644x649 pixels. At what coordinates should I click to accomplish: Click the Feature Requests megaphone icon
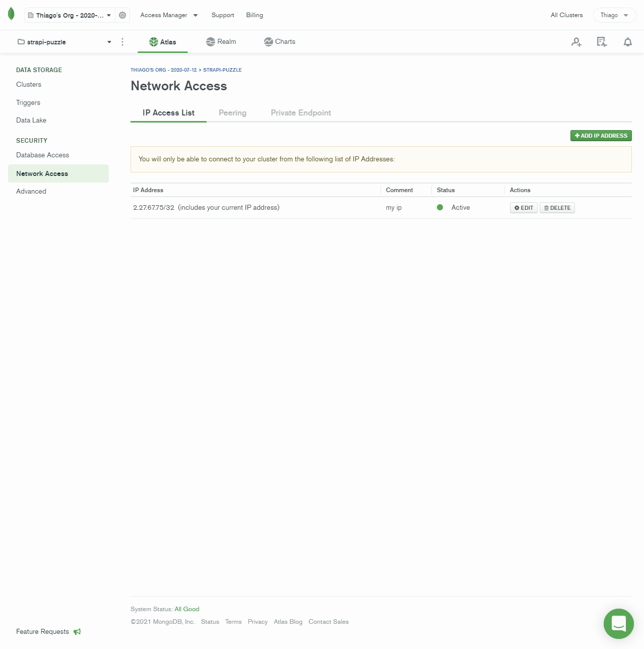pos(77,631)
